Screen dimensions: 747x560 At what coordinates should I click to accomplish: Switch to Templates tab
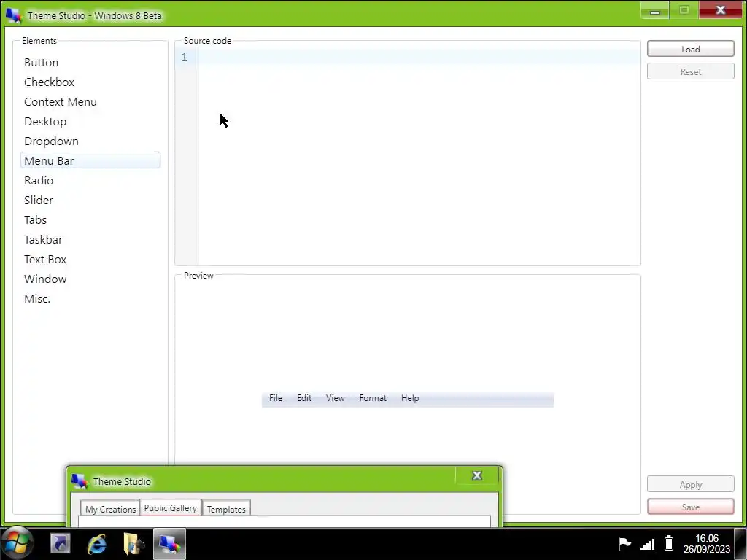click(226, 508)
